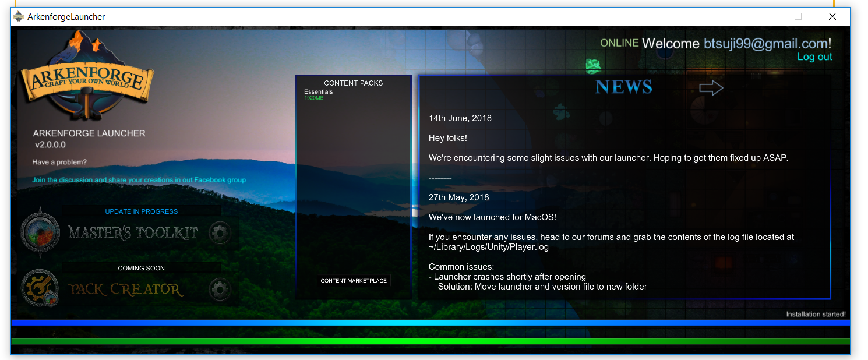Image resolution: width=868 pixels, height=360 pixels.
Task: Click the Pack Creator round gear emblem
Action: click(40, 288)
